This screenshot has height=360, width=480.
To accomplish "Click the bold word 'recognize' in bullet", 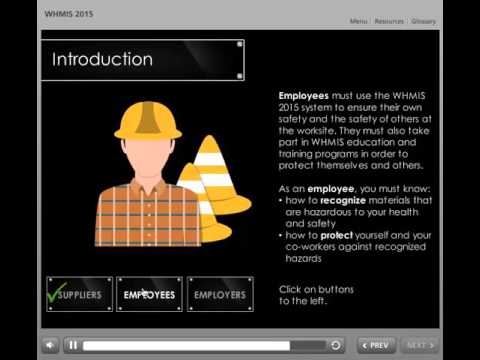I will pyautogui.click(x=343, y=201).
